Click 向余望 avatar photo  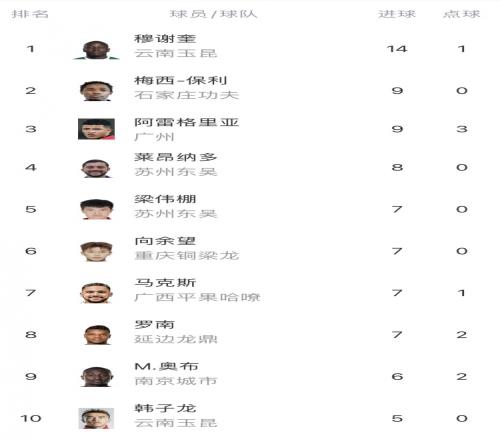pos(96,251)
